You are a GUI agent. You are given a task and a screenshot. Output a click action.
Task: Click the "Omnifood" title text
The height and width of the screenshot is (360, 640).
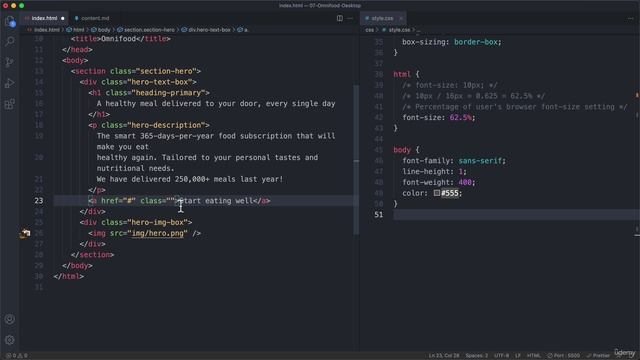pos(118,39)
